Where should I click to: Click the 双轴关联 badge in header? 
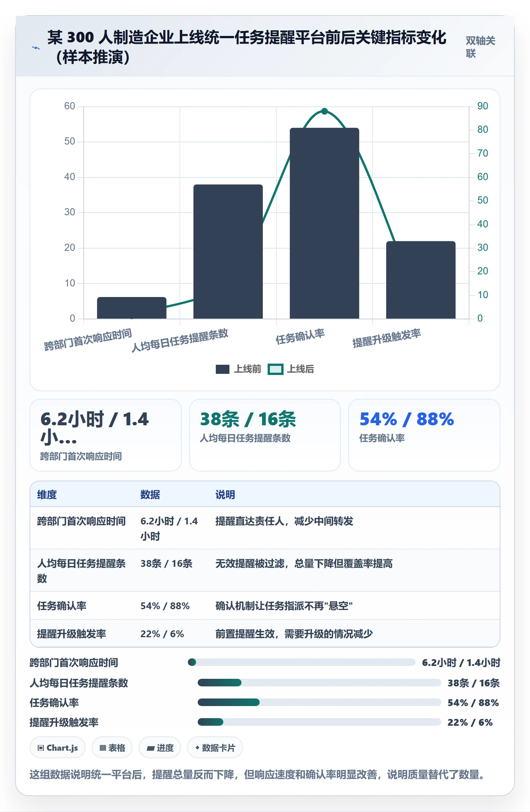click(480, 47)
